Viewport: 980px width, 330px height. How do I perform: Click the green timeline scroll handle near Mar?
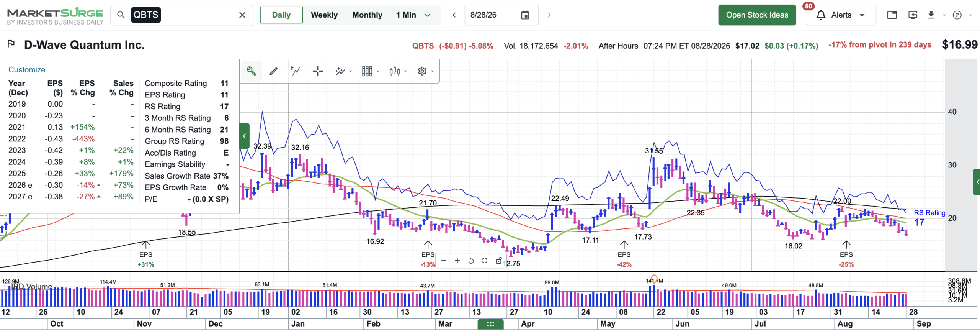490,324
